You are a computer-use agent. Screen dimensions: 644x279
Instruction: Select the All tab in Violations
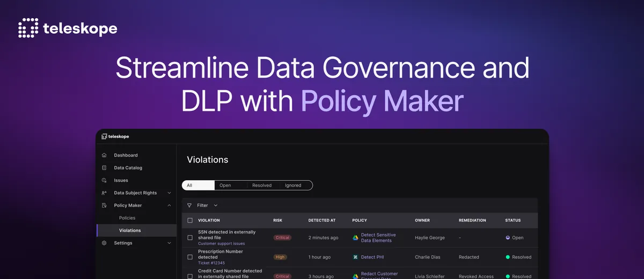198,185
